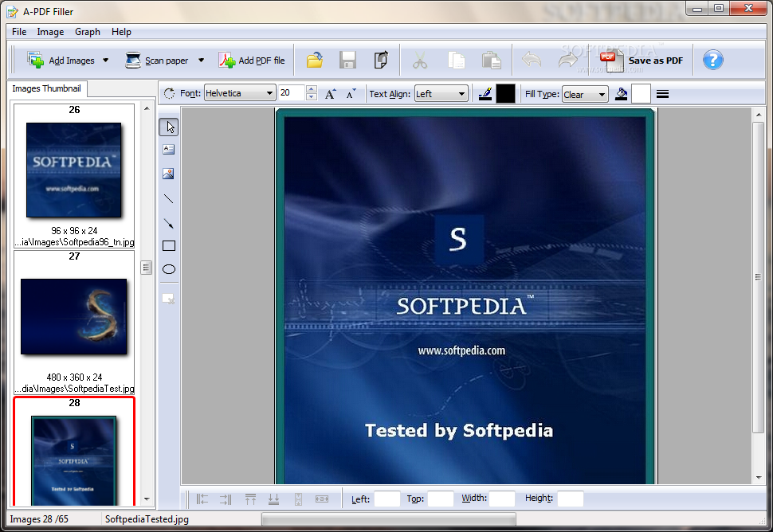Click the paint bucket fill icon
The width and height of the screenshot is (773, 532).
621,94
